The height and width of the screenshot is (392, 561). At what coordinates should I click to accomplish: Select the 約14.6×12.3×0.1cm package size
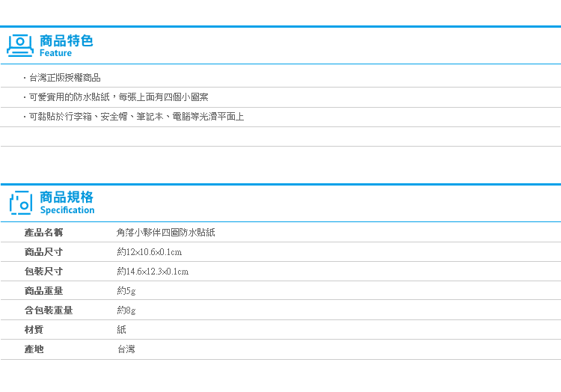[153, 272]
